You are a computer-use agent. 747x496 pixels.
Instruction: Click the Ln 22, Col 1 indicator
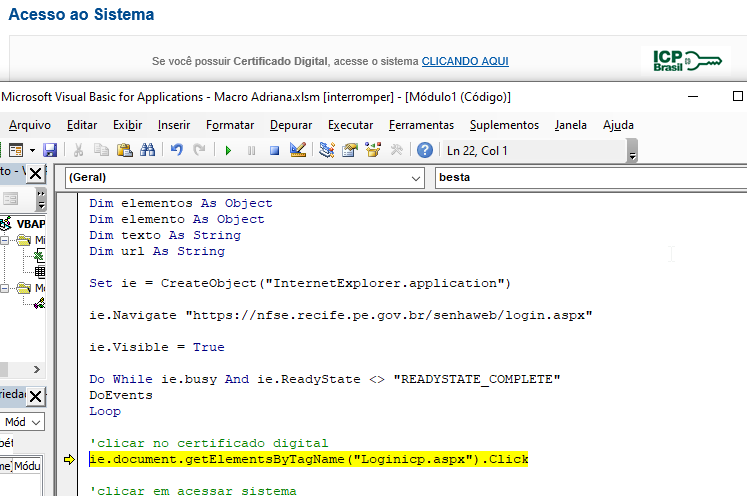click(x=477, y=151)
